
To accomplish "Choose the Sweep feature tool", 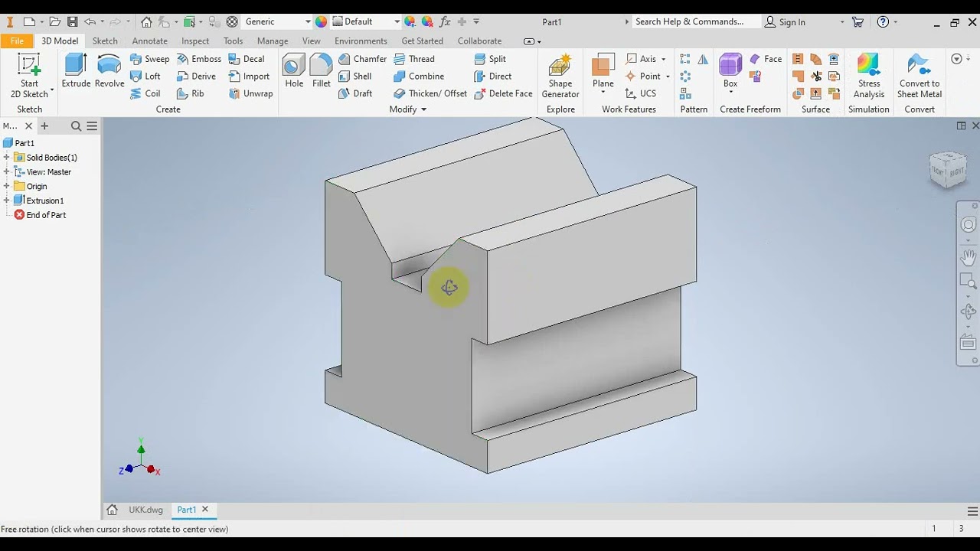I will [x=149, y=59].
